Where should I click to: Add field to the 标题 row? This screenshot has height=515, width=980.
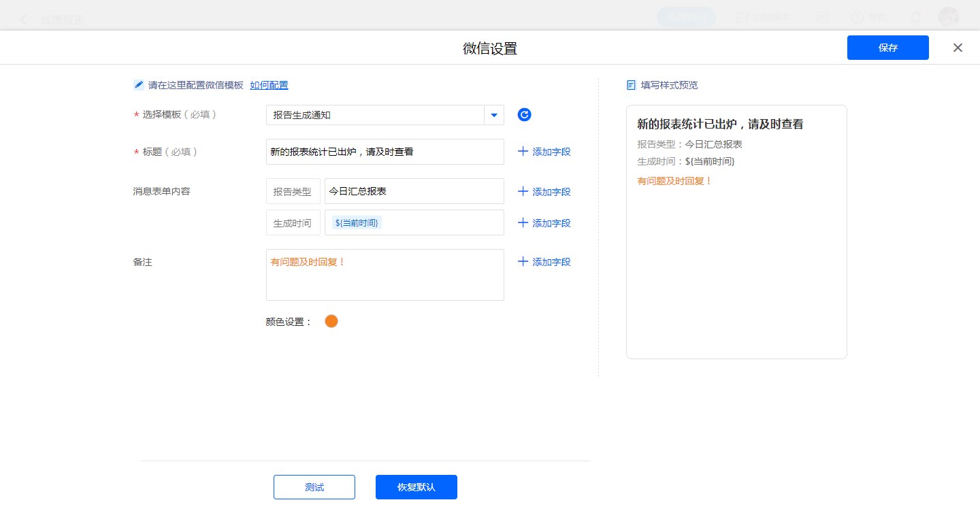click(x=544, y=152)
